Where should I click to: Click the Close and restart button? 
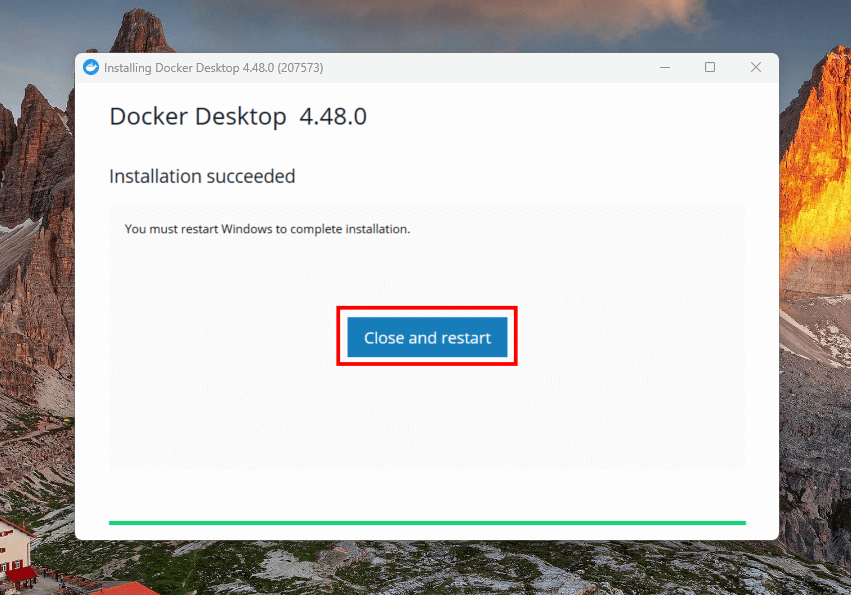[427, 337]
